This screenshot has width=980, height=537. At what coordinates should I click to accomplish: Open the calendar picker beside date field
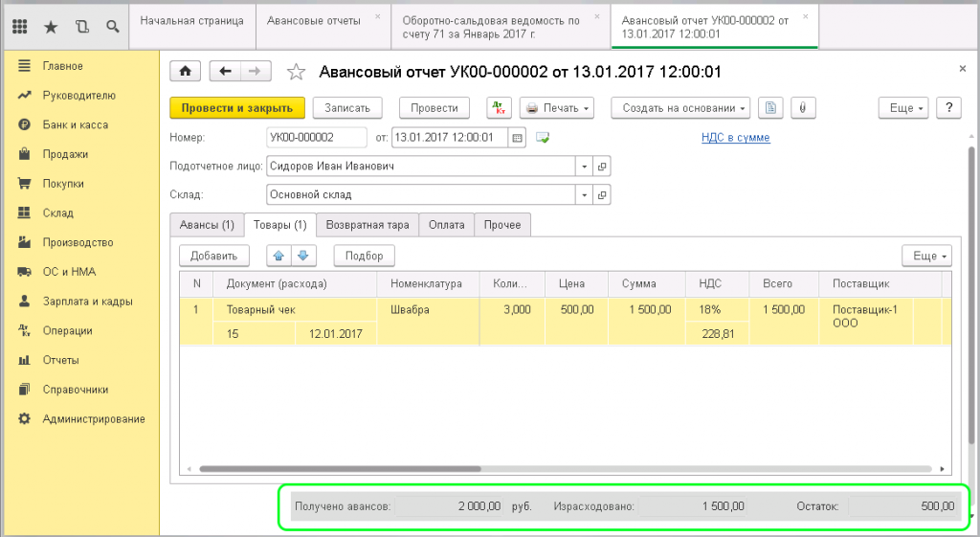pos(518,138)
